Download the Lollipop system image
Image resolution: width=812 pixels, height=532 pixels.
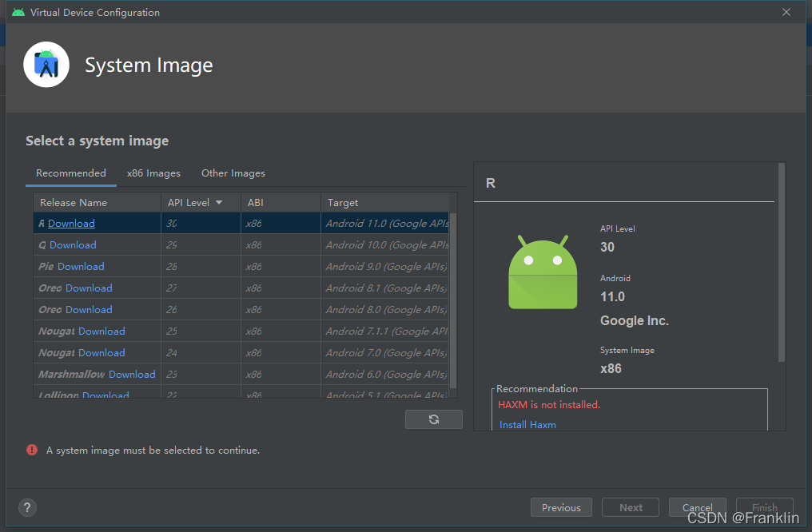(105, 395)
